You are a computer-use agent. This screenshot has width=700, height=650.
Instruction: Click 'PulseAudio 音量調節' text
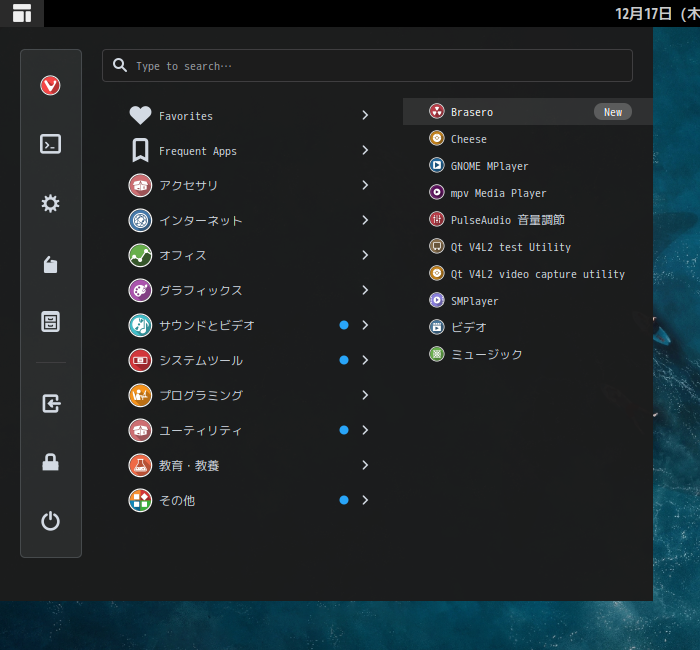pyautogui.click(x=508, y=220)
